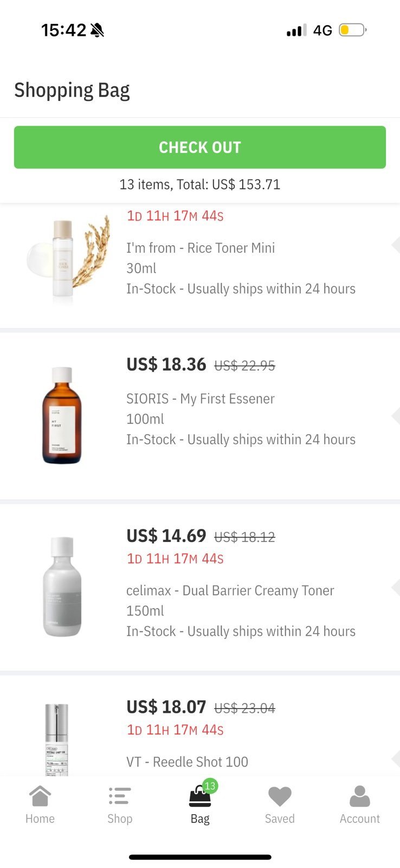The height and width of the screenshot is (868, 400).
Task: Expand side arrow on celimax Toner row
Action: (395, 588)
